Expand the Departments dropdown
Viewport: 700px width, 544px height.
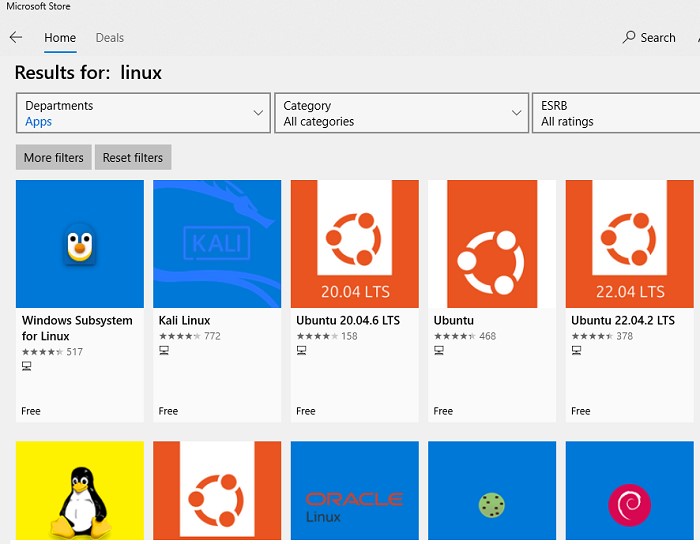click(x=143, y=113)
